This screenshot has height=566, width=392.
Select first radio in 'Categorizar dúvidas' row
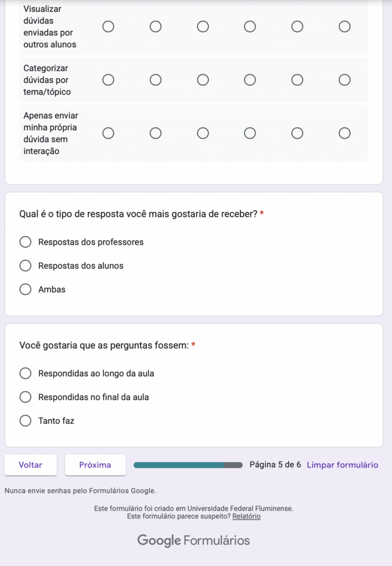click(x=108, y=80)
